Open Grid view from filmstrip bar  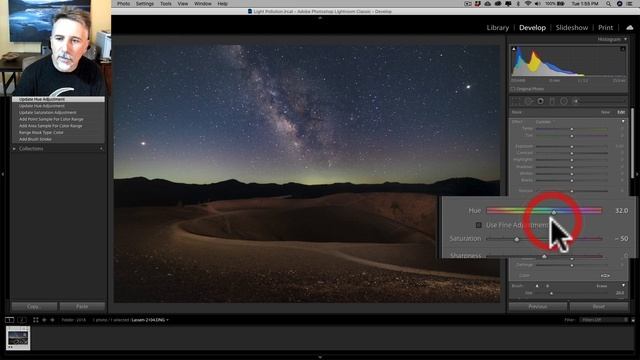click(36, 320)
